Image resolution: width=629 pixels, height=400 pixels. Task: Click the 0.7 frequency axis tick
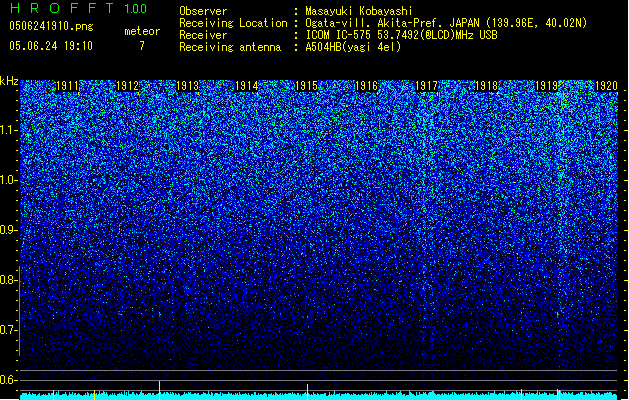(9, 330)
